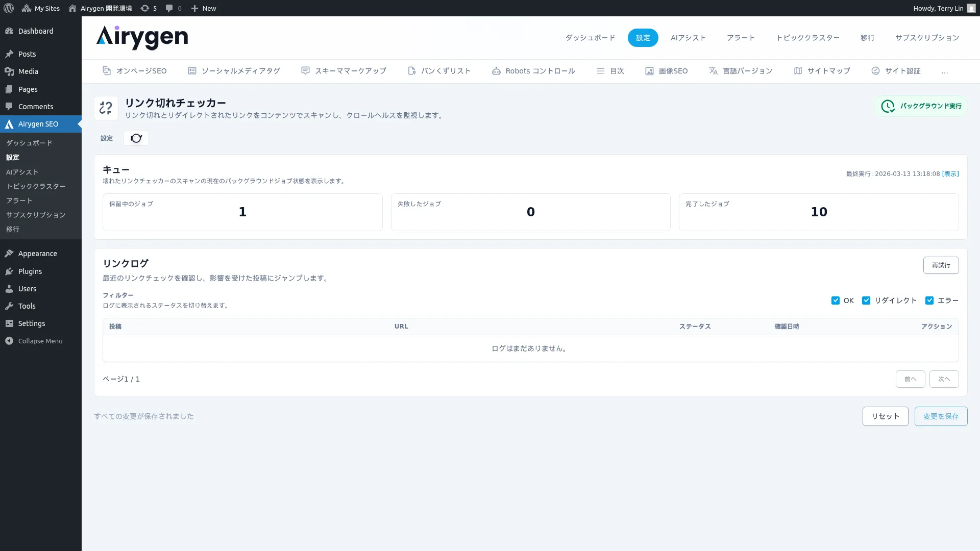Viewport: 980px width, 551px height.
Task: Click バックグラウンド実行 status badge
Action: [921, 106]
